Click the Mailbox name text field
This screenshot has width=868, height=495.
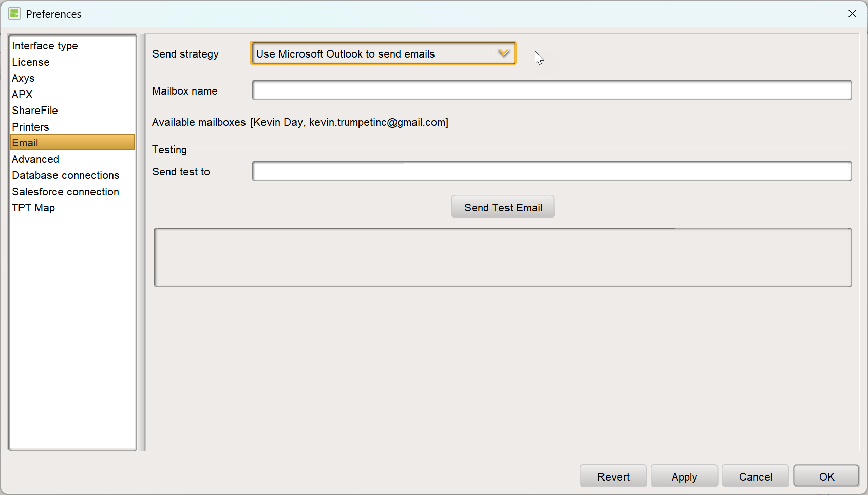click(x=552, y=90)
